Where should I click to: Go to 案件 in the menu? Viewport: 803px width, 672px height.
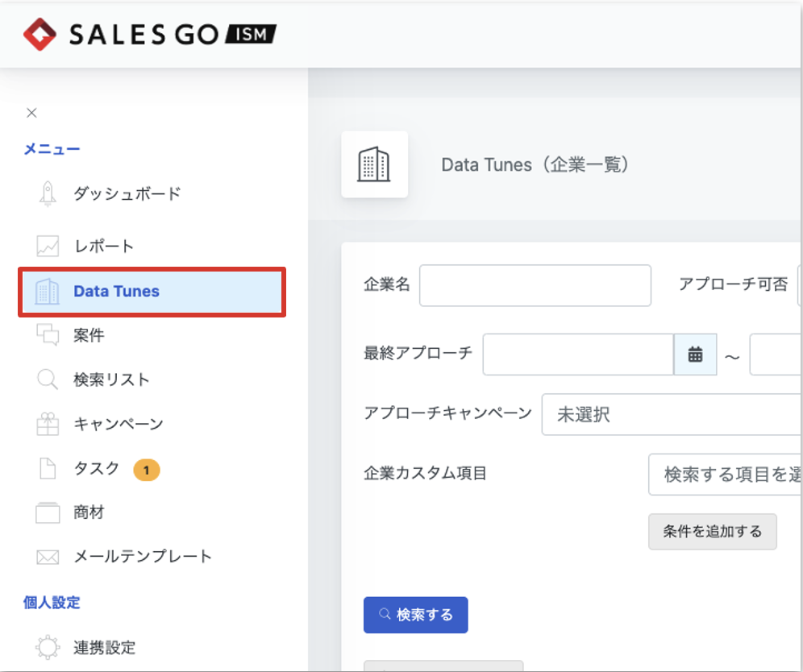[x=89, y=335]
